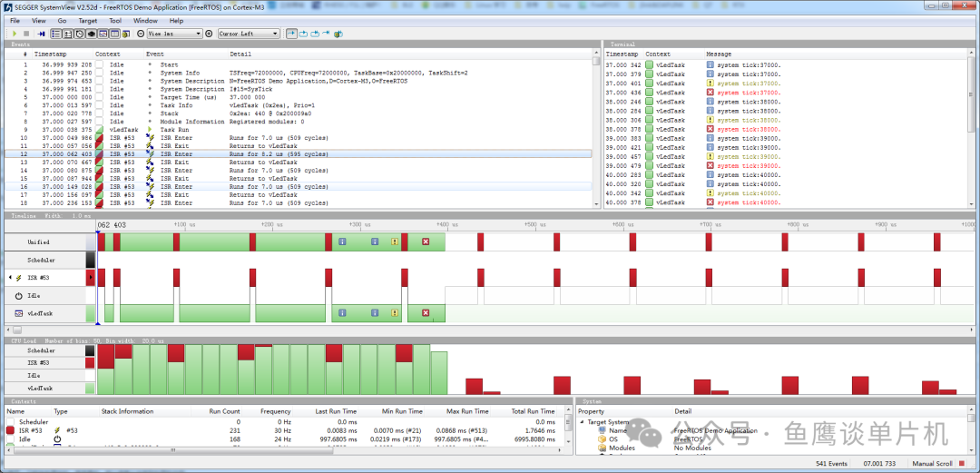
Task: Click the error marker in Unified timeline row
Action: coord(426,241)
